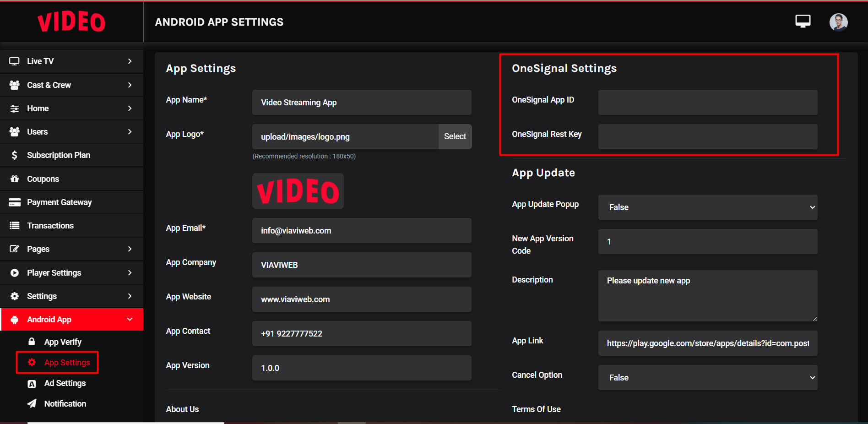Click the Pages edit icon
The height and width of the screenshot is (424, 868).
[x=15, y=249]
